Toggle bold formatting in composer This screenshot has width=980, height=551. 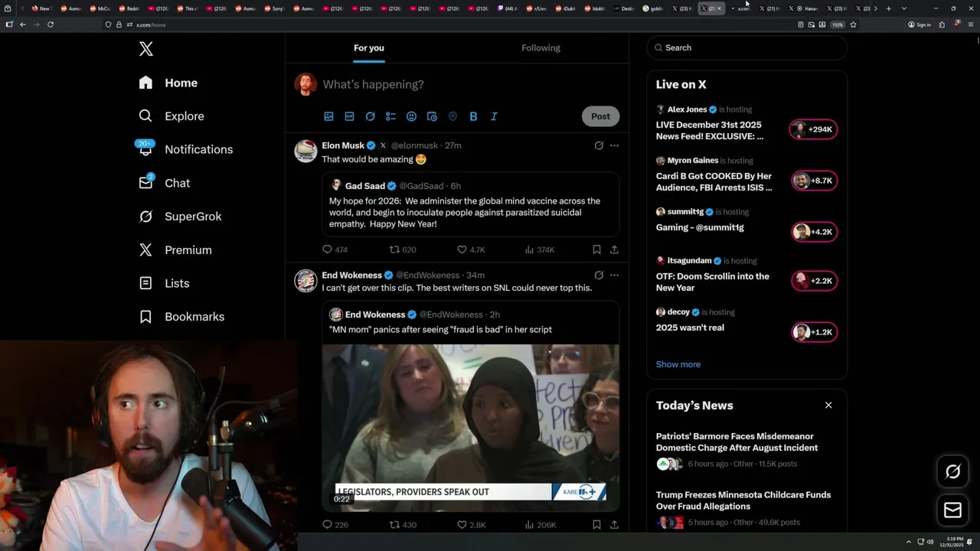click(x=473, y=116)
